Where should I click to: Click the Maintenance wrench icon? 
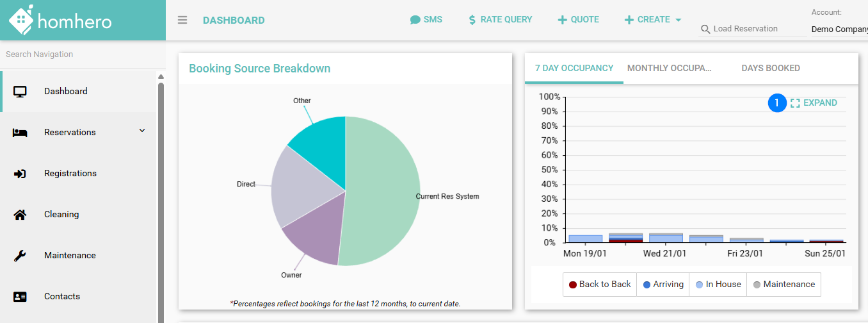20,256
